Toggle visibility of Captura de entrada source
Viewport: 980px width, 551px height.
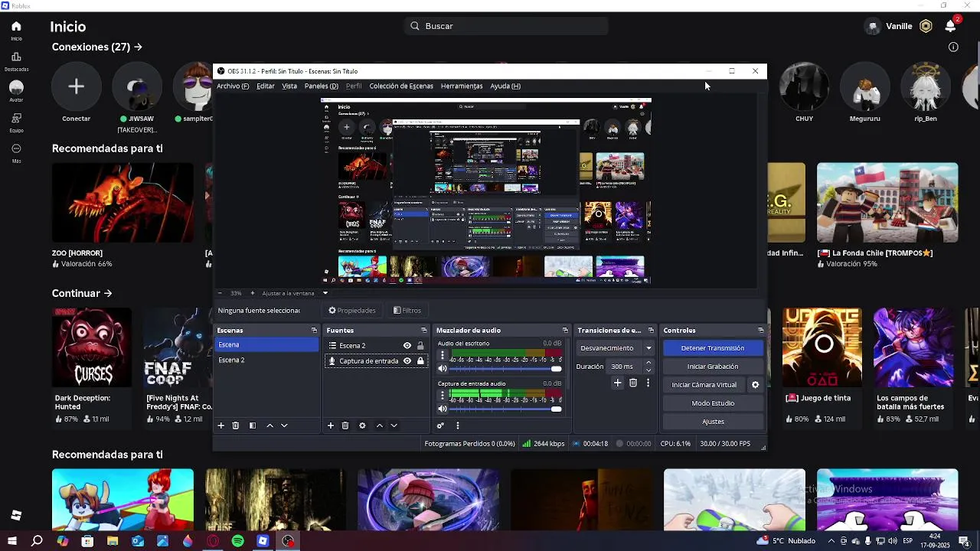[407, 361]
